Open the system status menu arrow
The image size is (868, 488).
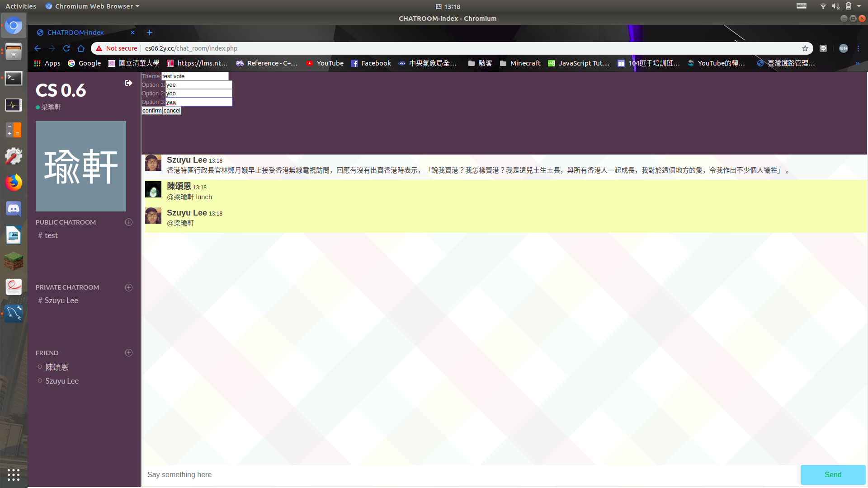point(859,6)
